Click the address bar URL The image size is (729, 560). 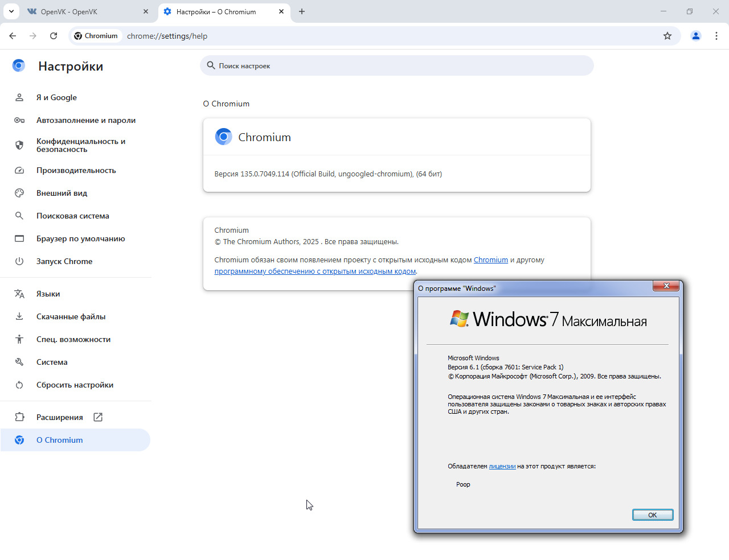(x=167, y=36)
